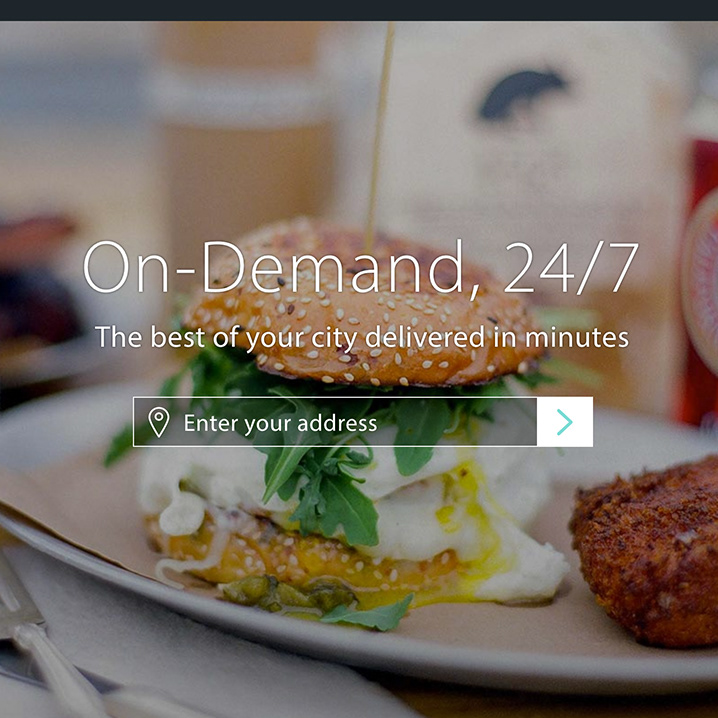Click the location pin icon

point(159,422)
